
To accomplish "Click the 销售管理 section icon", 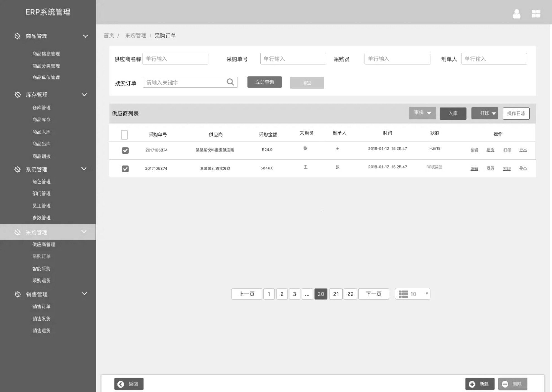I will (x=18, y=294).
